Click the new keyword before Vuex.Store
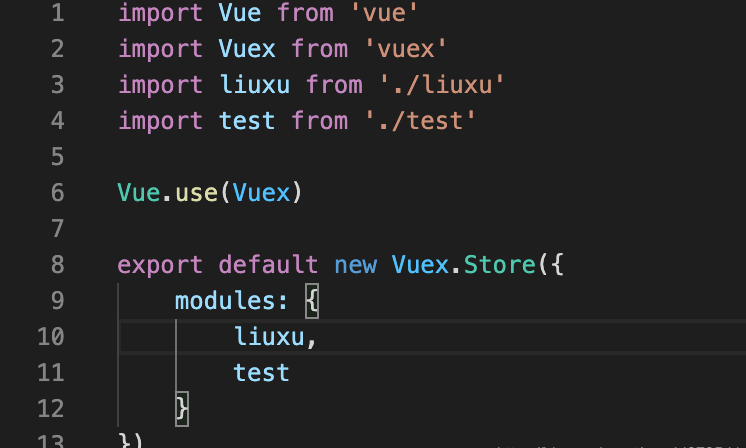Screen dimensions: 746x448 click(355, 265)
